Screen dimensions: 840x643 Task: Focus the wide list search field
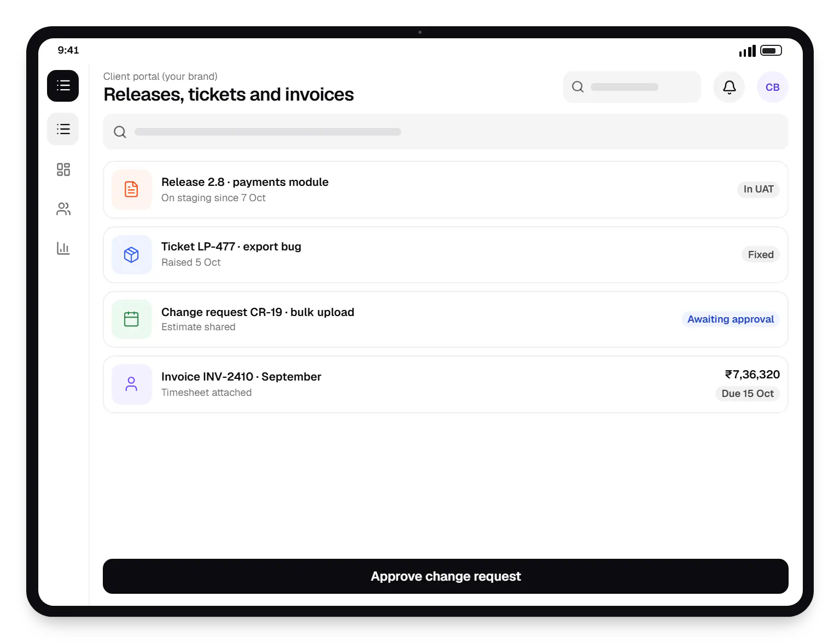446,132
